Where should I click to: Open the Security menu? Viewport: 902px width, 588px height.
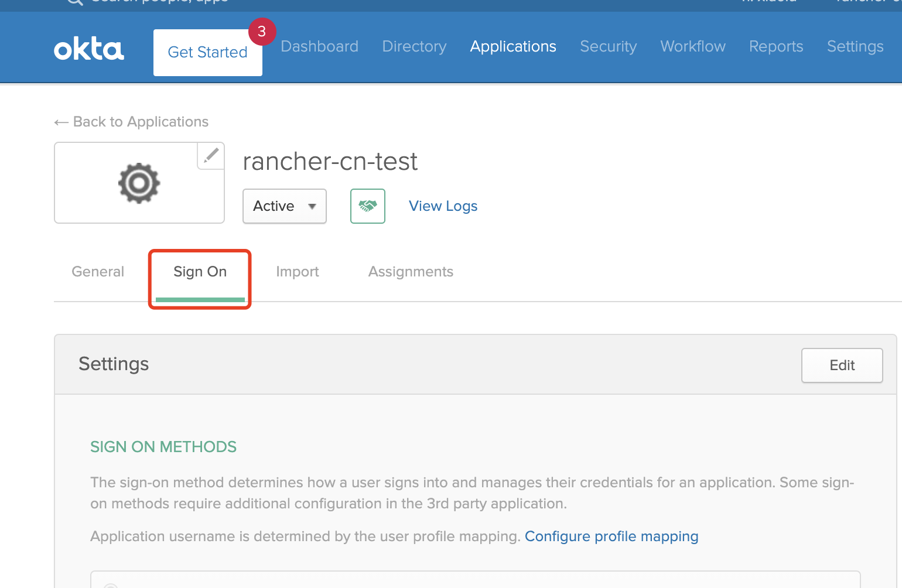[x=609, y=46]
